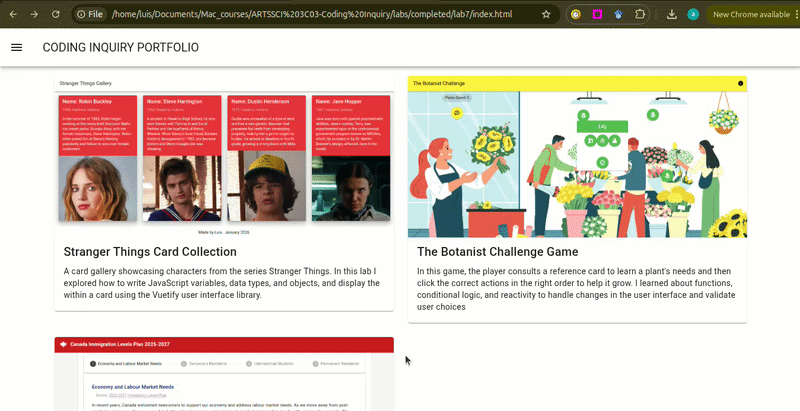Open the Chrome profile avatar
800x411 pixels.
pos(693,14)
